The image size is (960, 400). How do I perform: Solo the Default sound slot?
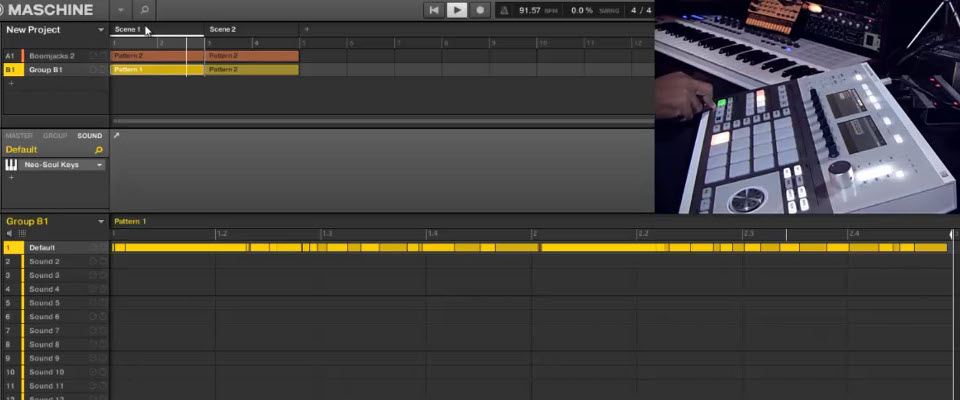[102, 247]
